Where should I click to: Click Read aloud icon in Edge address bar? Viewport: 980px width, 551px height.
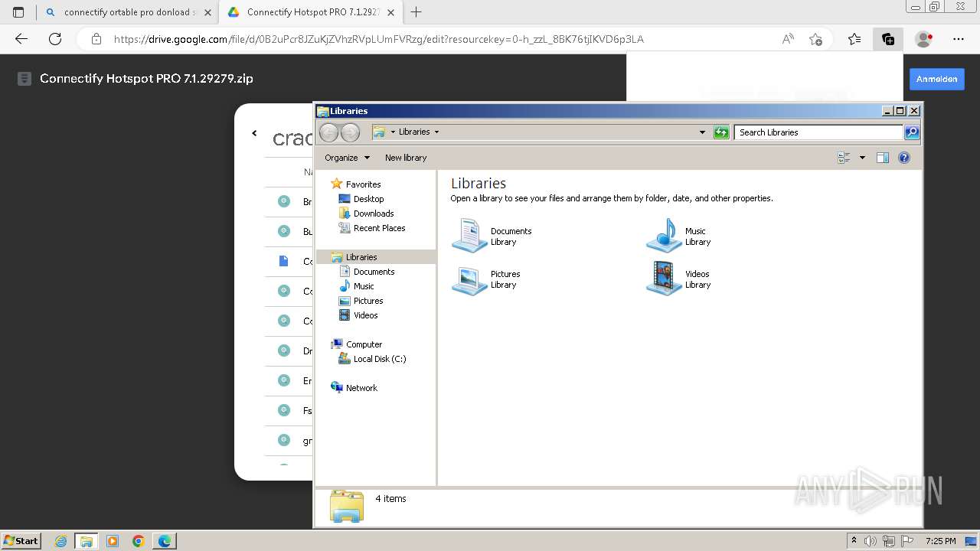pos(788,39)
